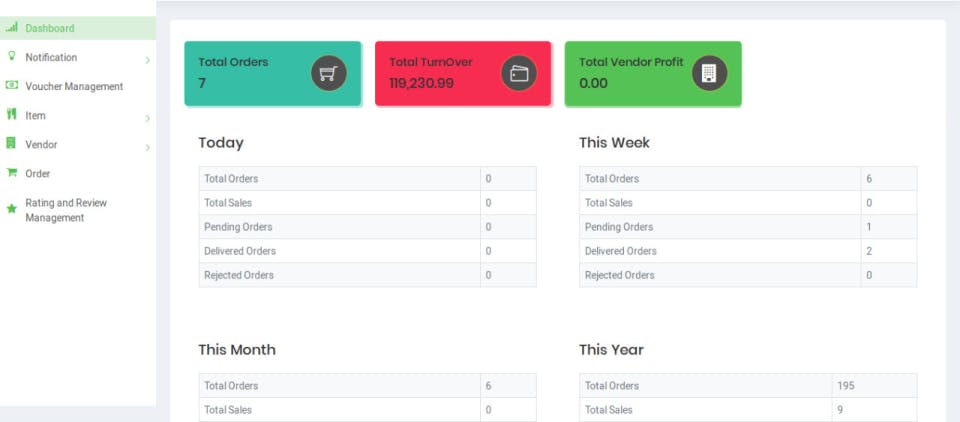Viewport: 960px width, 422px height.
Task: Expand the Vendor submenu chevron
Action: [147, 148]
